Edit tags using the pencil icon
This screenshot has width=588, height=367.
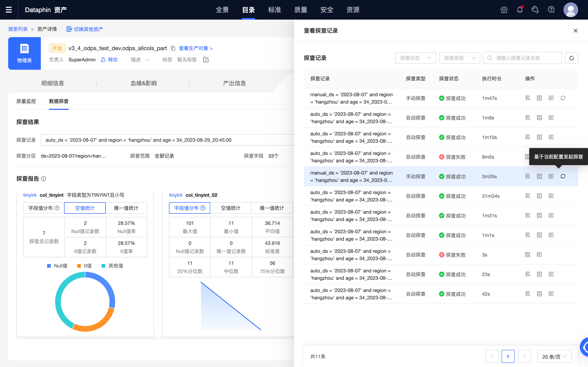206,60
